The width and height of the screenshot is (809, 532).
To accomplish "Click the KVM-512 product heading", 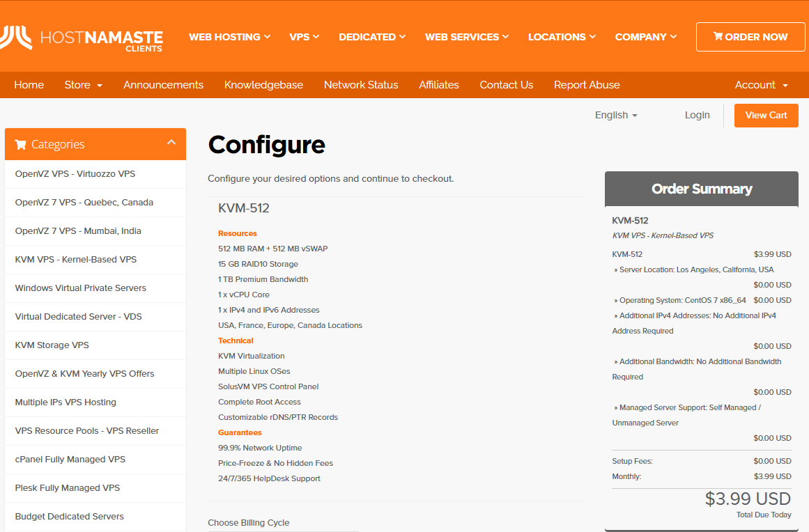I will [x=243, y=208].
